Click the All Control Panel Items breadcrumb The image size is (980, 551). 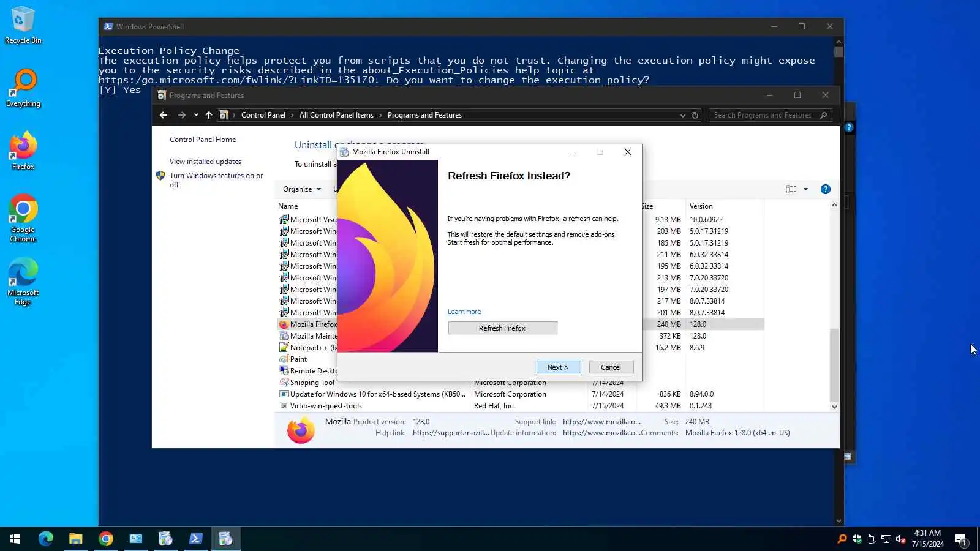(336, 115)
